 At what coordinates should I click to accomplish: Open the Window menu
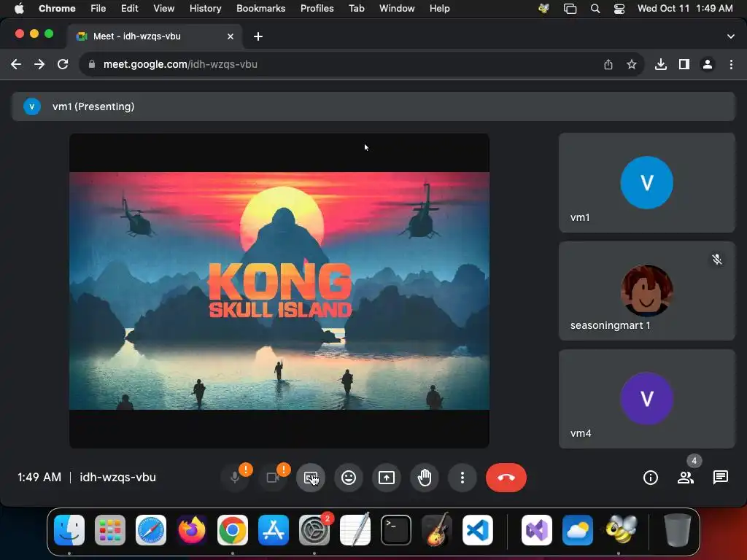coord(397,9)
